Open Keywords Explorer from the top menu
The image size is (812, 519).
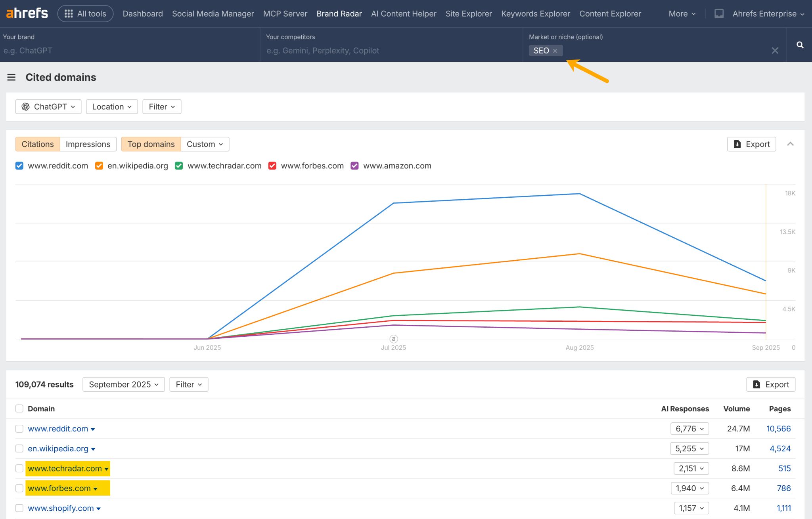tap(535, 13)
